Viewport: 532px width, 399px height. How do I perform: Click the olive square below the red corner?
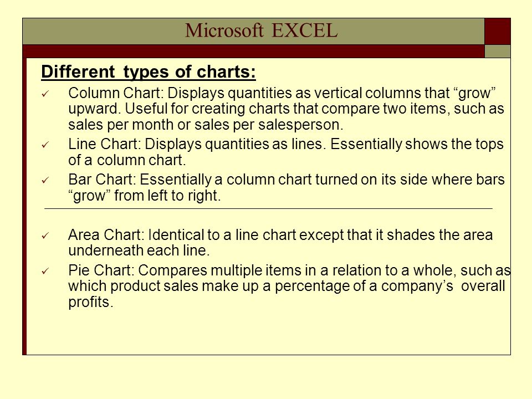498,51
